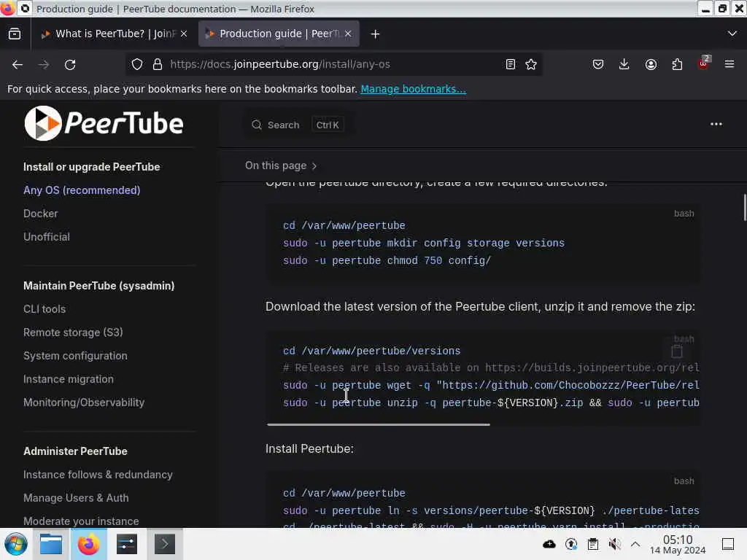The image size is (747, 560).
Task: Open the docs Search box
Action: pos(298,125)
